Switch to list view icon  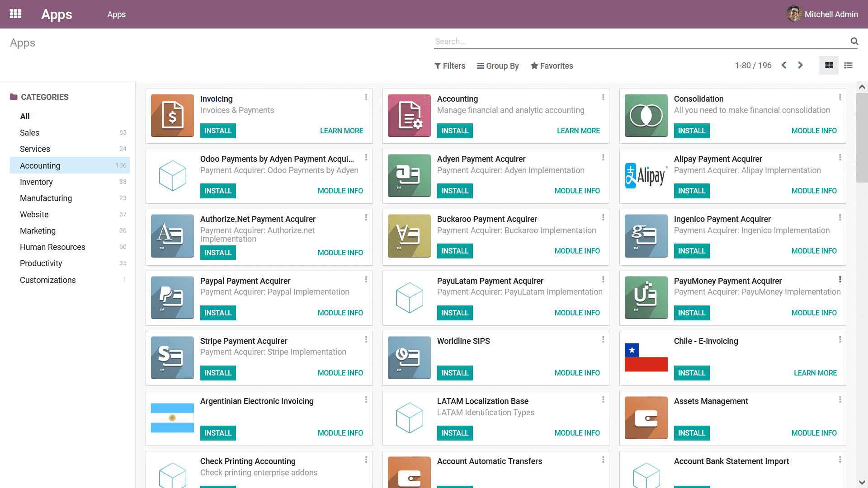point(848,66)
